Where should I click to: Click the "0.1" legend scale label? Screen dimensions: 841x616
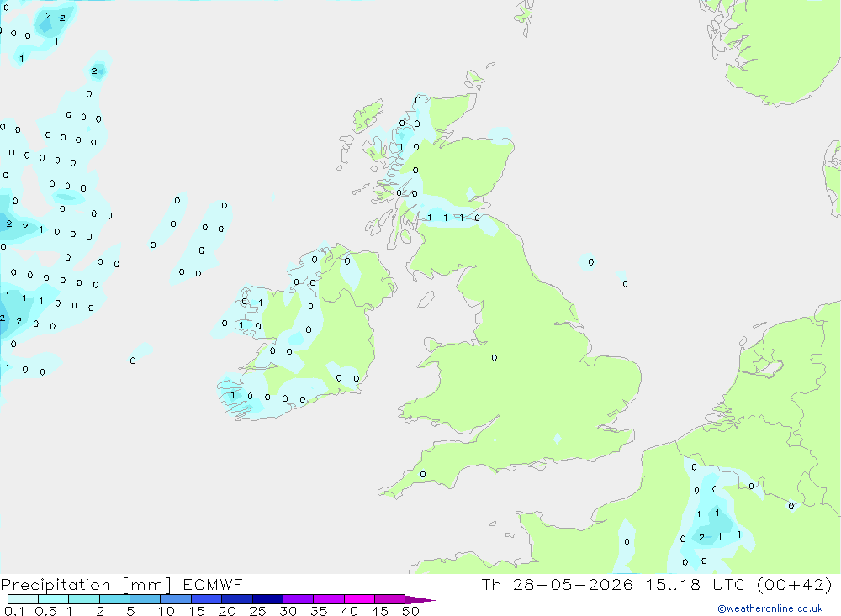(14, 611)
